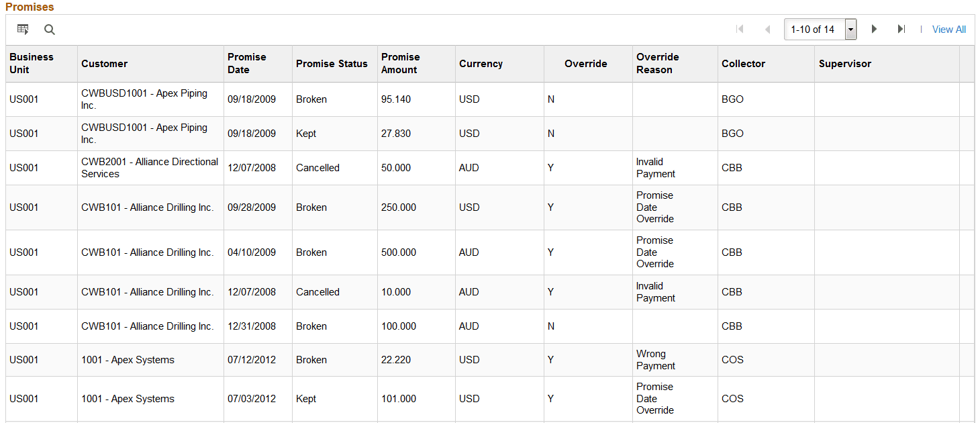Click the Override column header
This screenshot has height=423, width=980.
pyautogui.click(x=585, y=64)
